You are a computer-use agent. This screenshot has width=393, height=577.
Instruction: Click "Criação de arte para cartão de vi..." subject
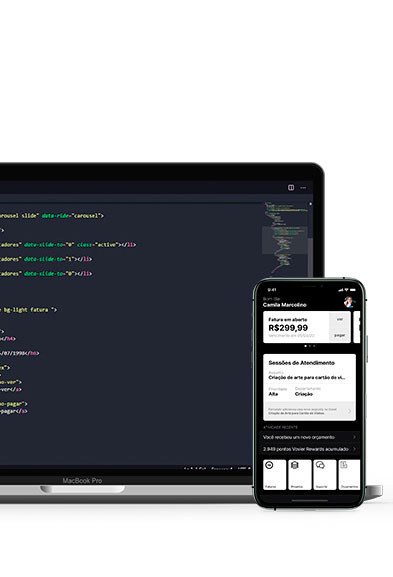pos(307,378)
